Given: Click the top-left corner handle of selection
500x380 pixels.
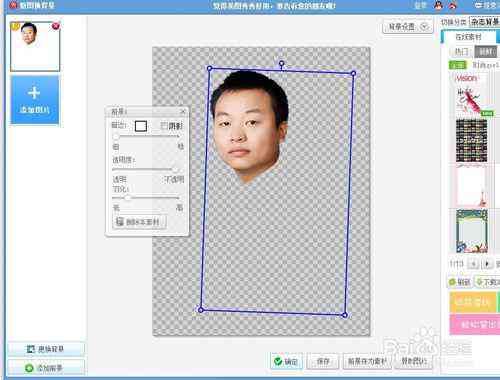Looking at the screenshot, I should [x=209, y=68].
